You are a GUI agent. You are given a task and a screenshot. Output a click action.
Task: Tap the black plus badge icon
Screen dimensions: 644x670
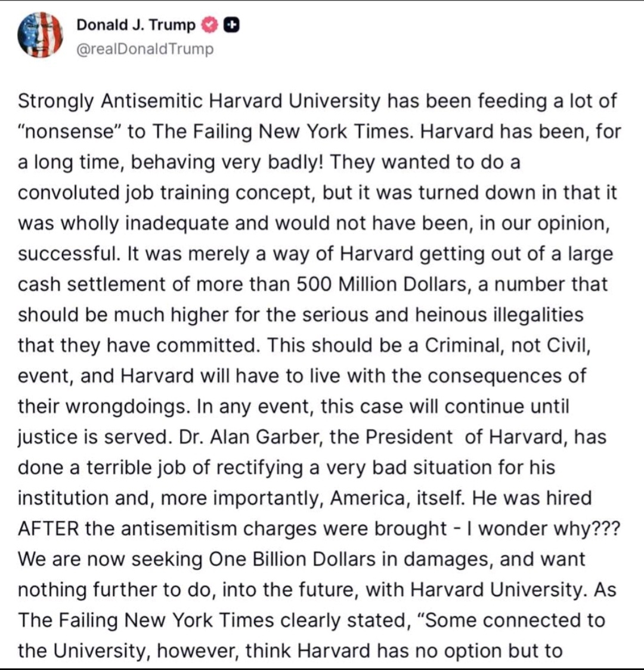[x=231, y=25]
